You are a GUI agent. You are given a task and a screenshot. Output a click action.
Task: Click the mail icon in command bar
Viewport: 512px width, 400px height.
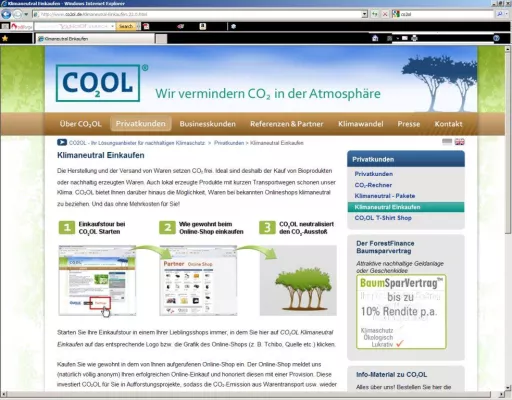point(405,38)
